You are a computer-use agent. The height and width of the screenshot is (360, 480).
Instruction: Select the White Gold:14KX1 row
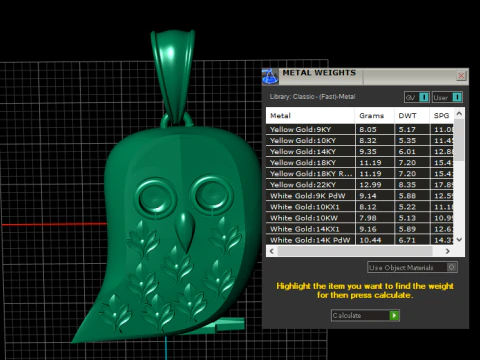click(360, 229)
